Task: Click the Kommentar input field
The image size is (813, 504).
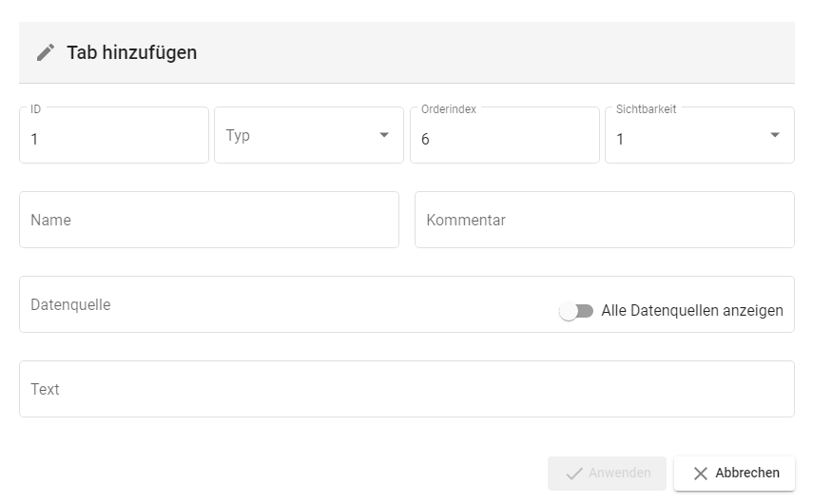Action: click(604, 220)
